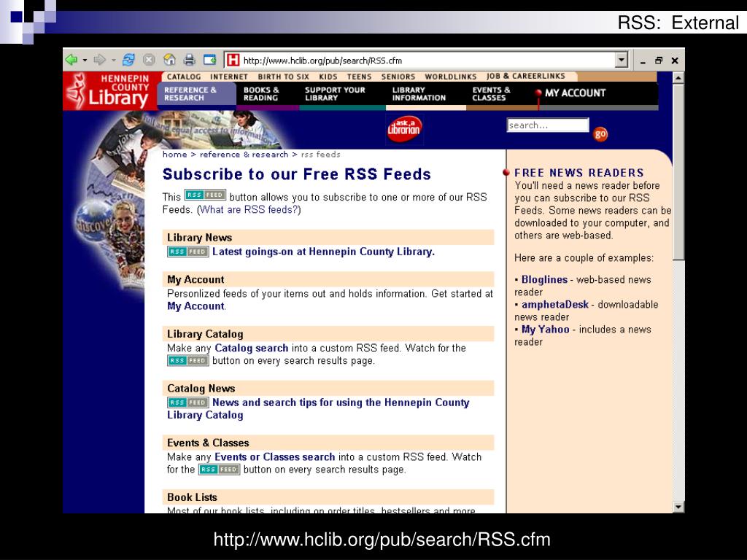Image resolution: width=747 pixels, height=560 pixels.
Task: Open the Catalog top navigation item
Action: pos(184,77)
